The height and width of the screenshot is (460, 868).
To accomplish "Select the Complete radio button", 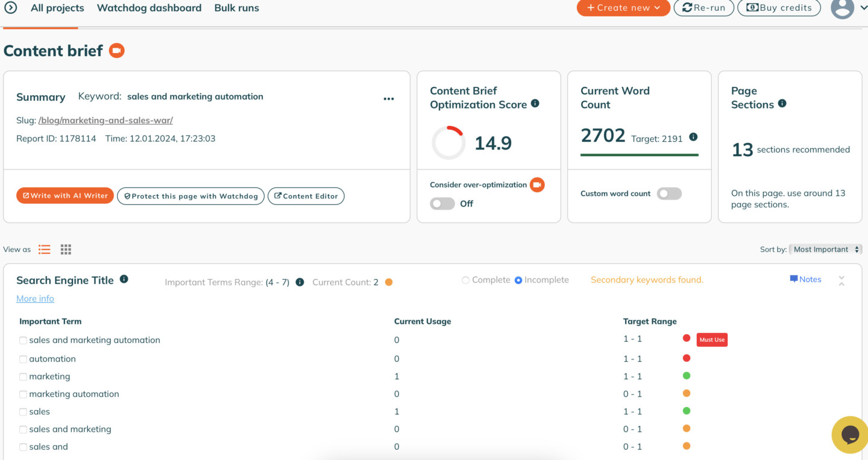I will click(465, 280).
